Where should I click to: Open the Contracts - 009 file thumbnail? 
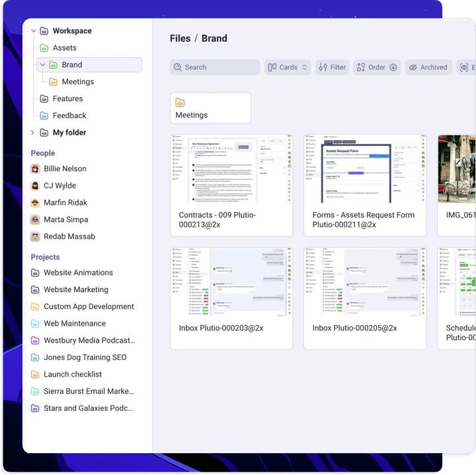coord(231,169)
